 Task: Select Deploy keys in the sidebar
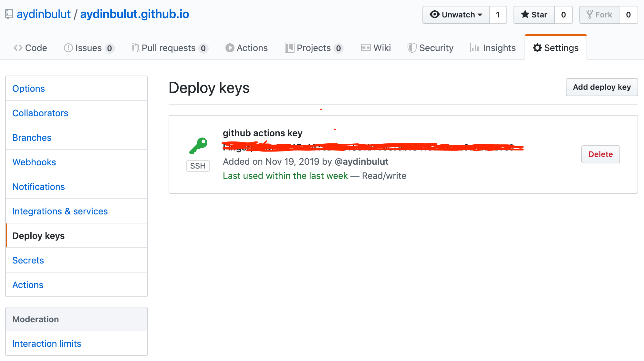(77, 236)
